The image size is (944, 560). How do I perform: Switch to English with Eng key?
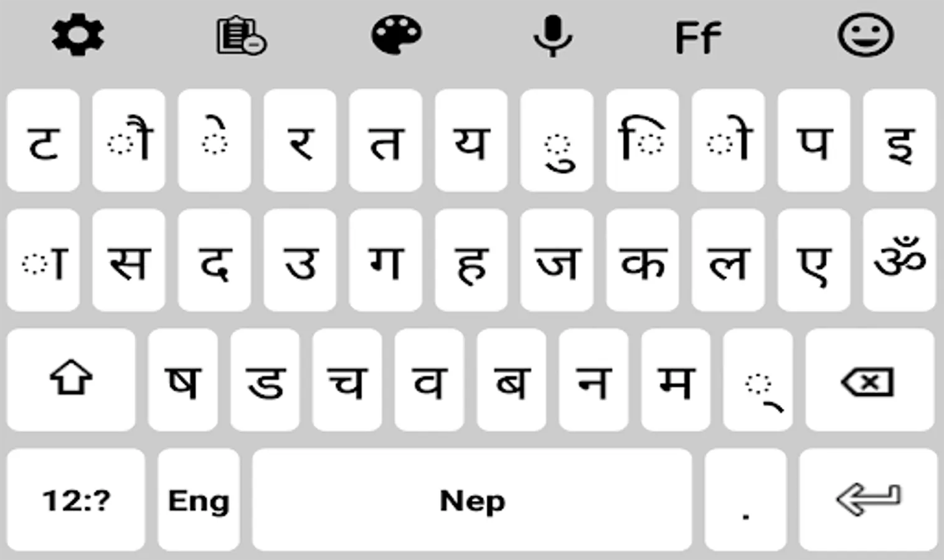[199, 500]
